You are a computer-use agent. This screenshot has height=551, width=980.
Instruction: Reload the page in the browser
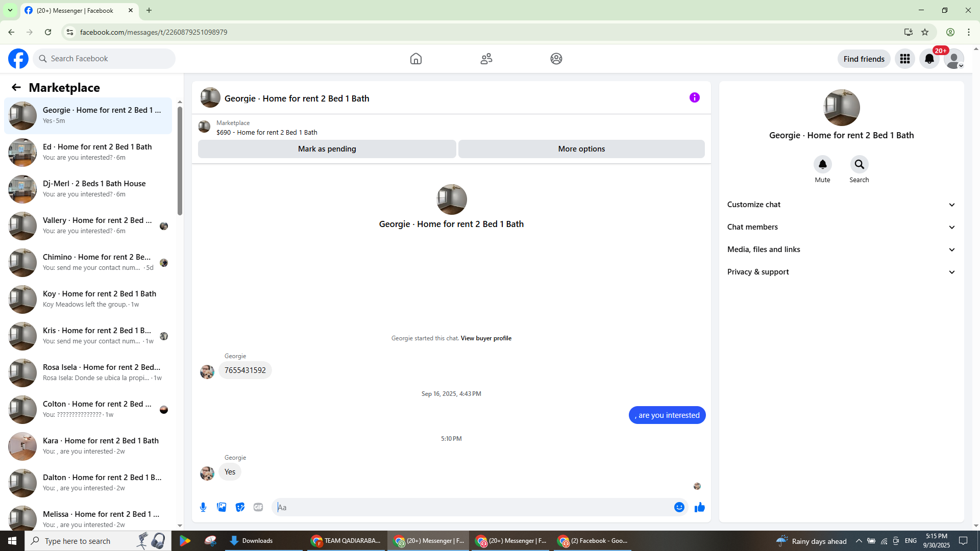tap(48, 32)
